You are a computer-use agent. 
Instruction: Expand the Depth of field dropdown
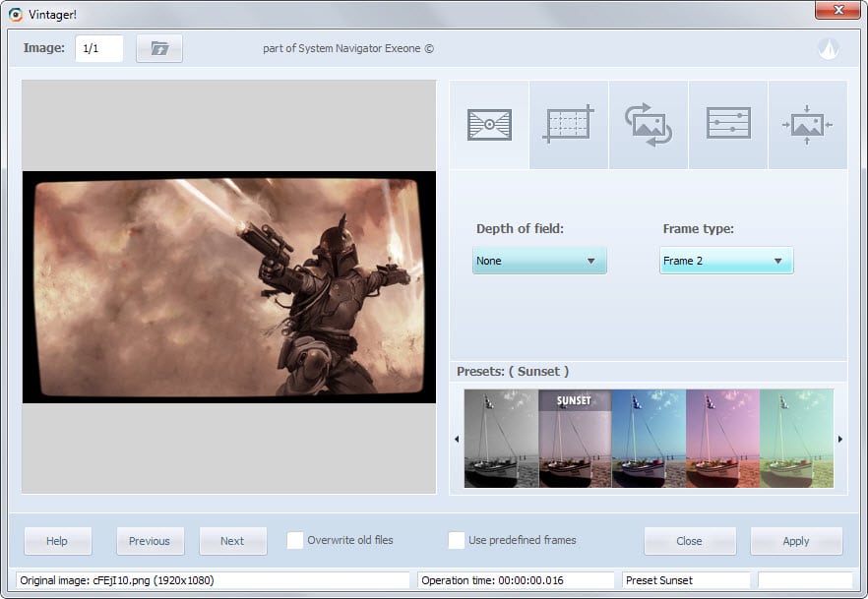539,261
